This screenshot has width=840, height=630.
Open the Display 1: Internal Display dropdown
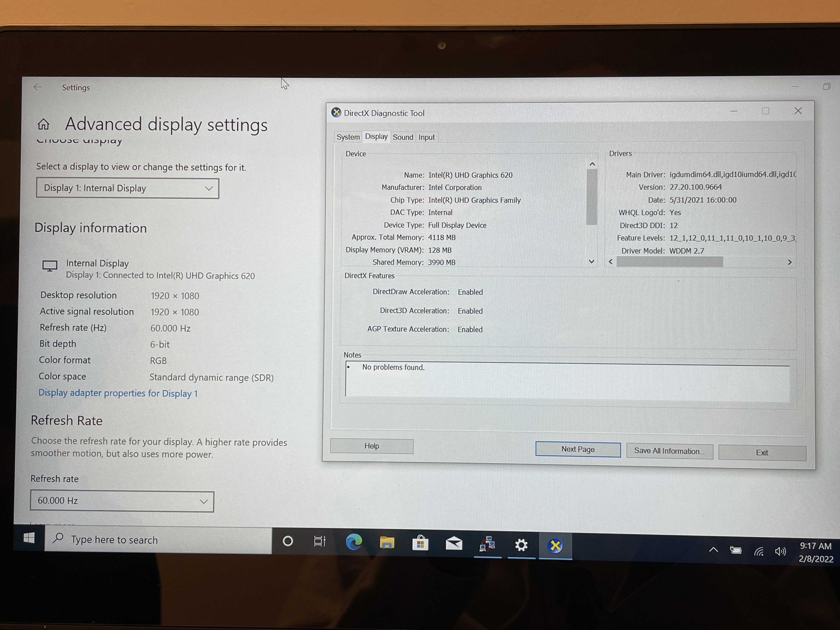tap(128, 188)
